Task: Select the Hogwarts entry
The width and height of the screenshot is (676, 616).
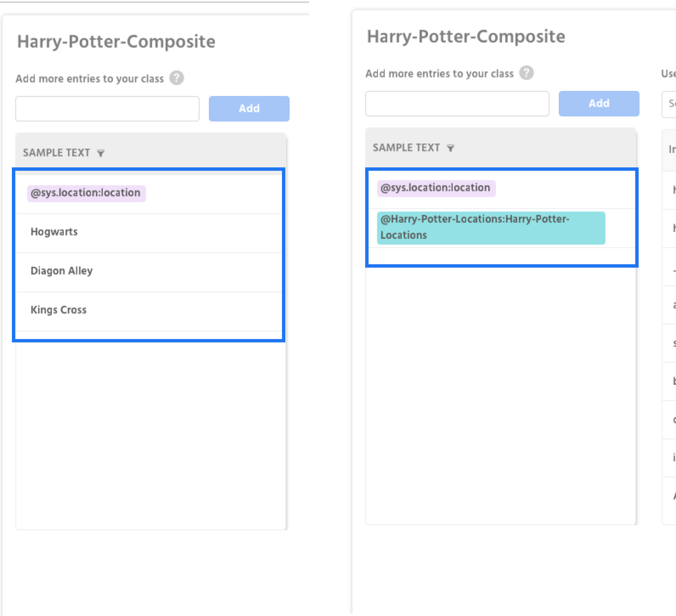Action: pos(54,232)
